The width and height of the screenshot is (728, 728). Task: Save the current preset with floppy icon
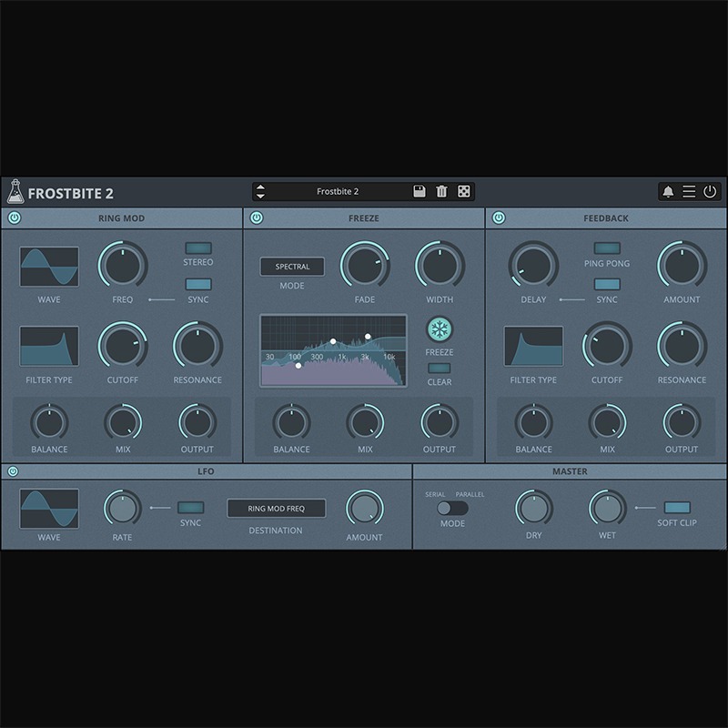click(x=420, y=191)
